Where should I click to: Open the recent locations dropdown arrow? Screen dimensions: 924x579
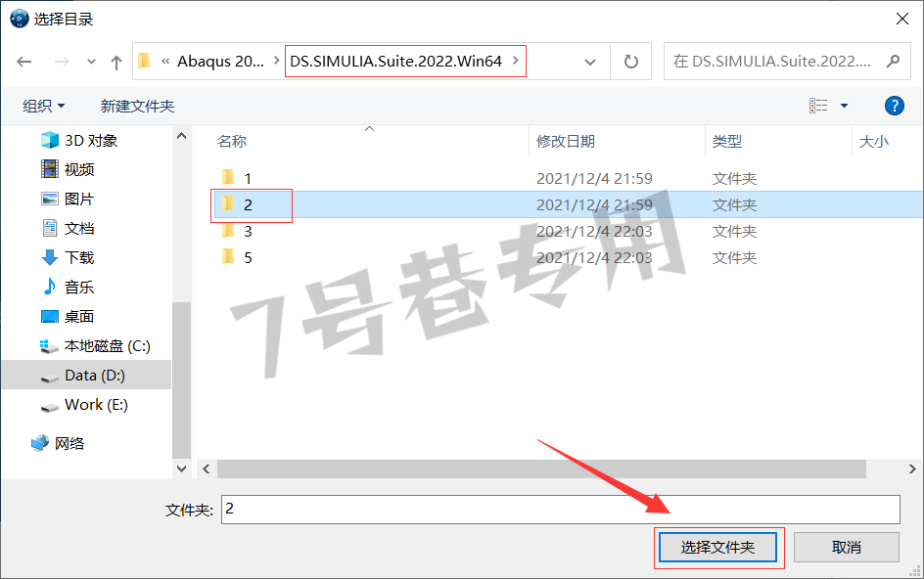tap(91, 62)
